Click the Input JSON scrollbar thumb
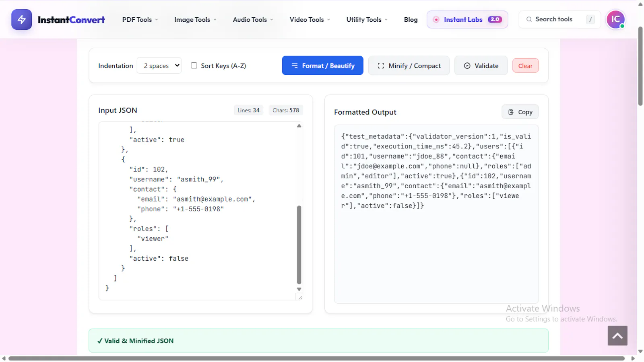Screen dimensions: 644x362 click(299, 245)
